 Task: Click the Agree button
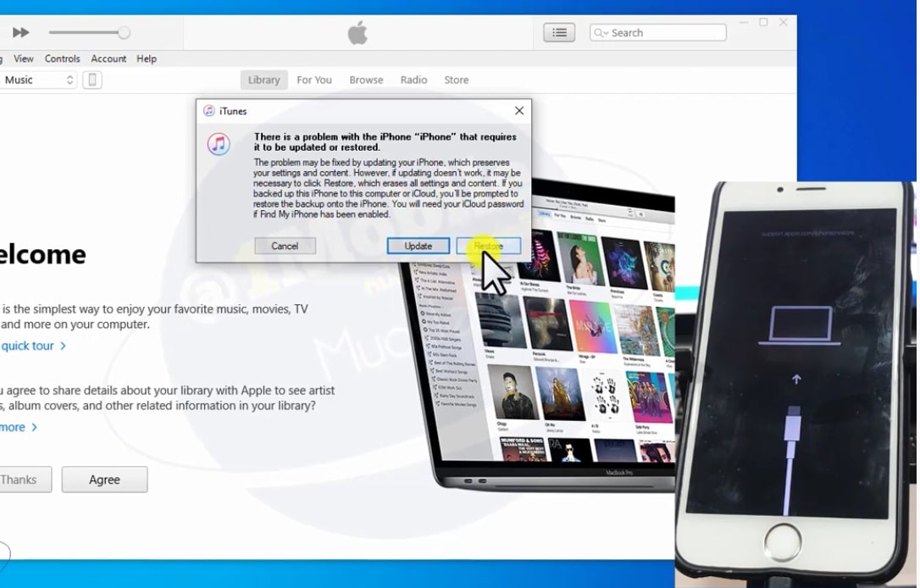(x=104, y=480)
